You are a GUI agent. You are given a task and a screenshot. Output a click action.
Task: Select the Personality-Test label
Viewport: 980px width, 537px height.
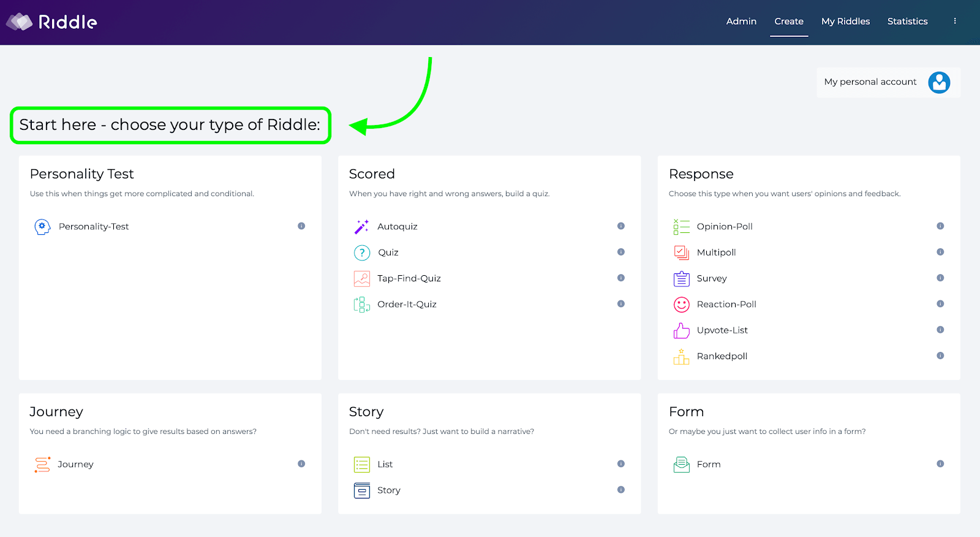point(94,227)
